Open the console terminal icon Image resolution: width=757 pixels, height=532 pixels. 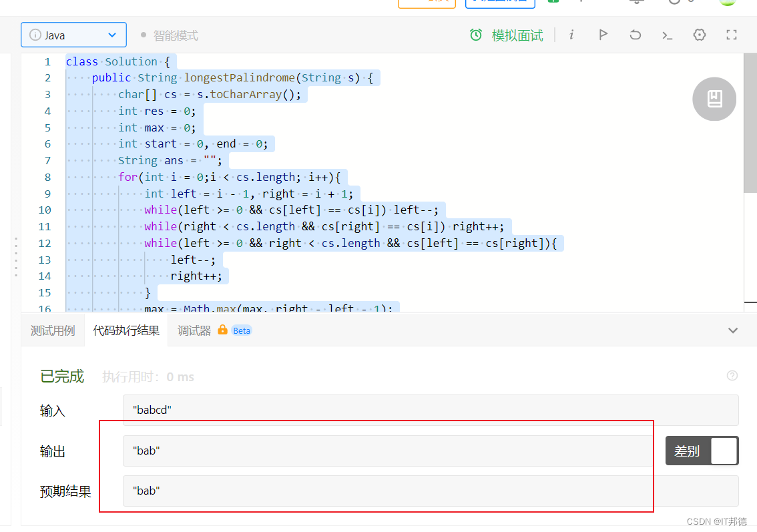coord(667,35)
